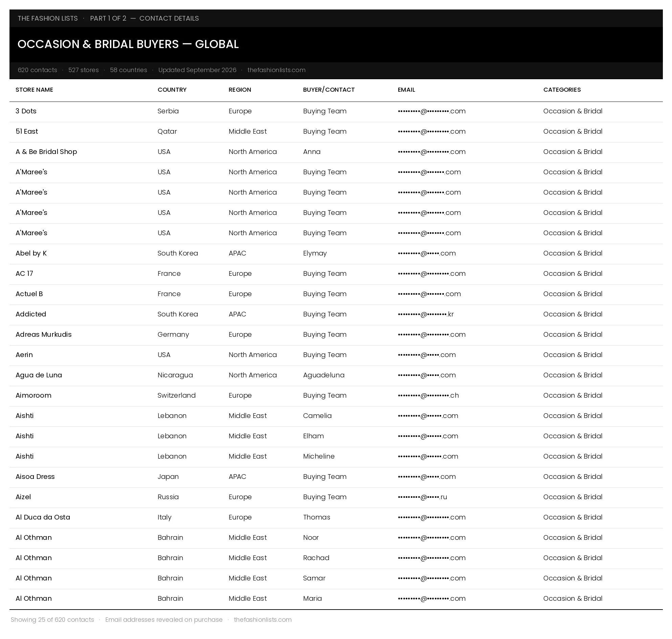Screen dimensions: 672x639
Task: Click the country cell "Italy"
Action: pyautogui.click(x=164, y=517)
